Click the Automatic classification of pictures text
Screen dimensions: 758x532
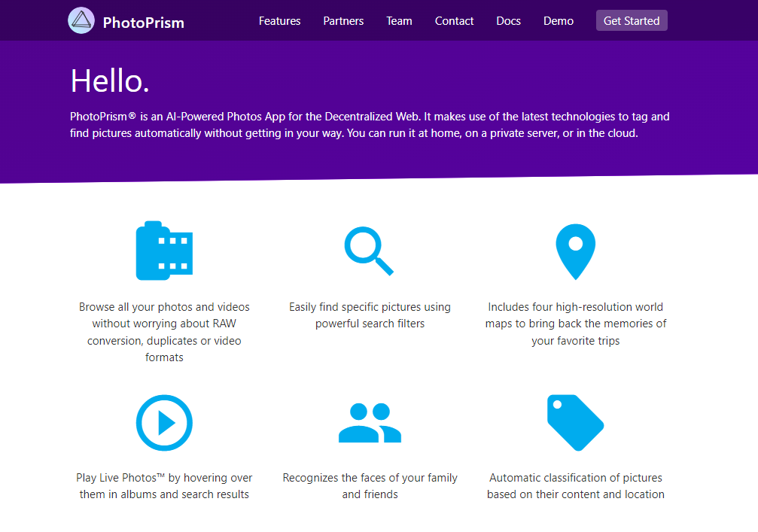point(575,485)
